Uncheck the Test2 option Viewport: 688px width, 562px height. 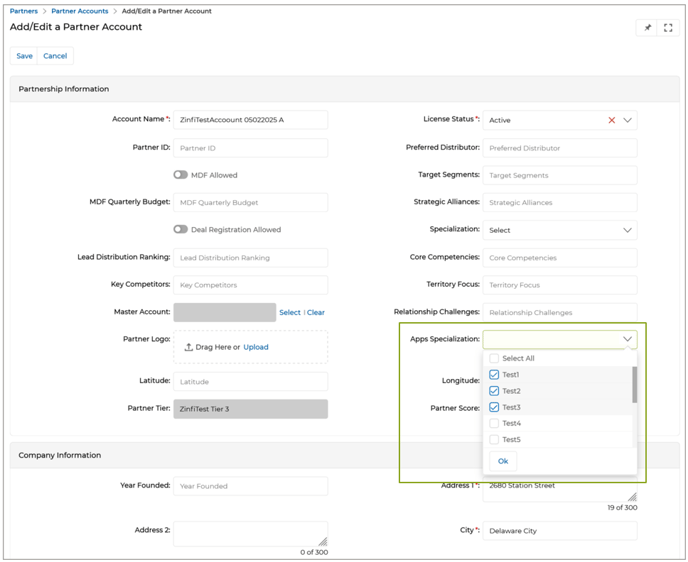pyautogui.click(x=494, y=391)
